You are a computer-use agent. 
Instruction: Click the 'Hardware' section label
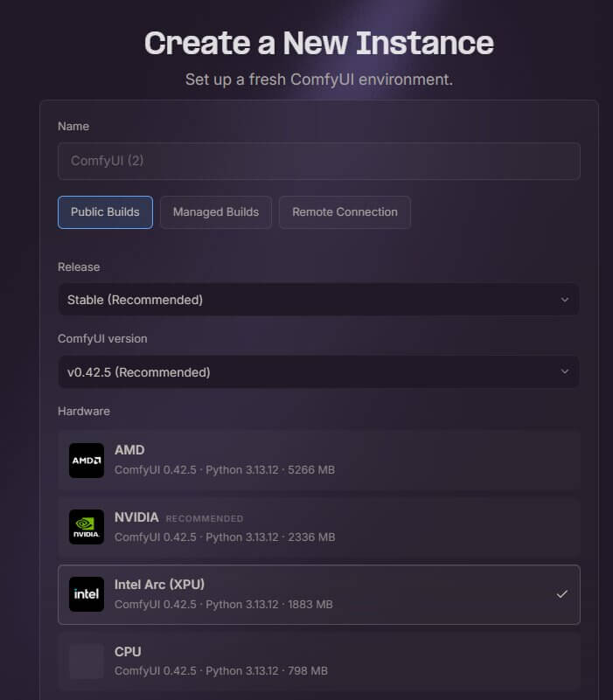click(x=84, y=411)
